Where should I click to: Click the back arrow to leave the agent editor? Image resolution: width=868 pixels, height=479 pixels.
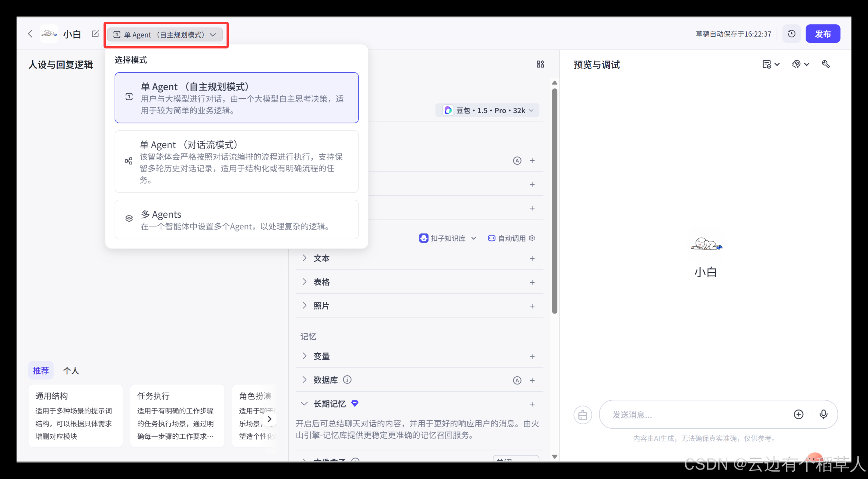click(x=30, y=34)
